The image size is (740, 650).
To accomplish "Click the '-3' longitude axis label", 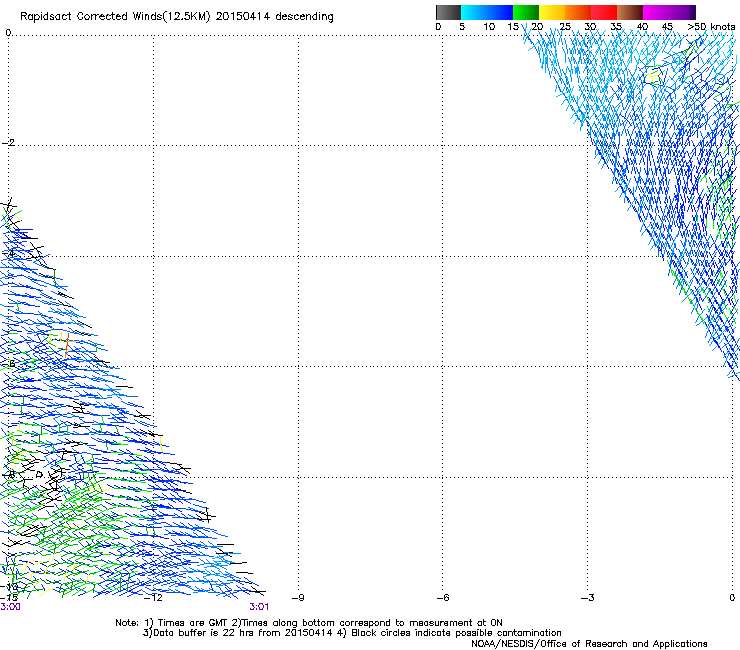I will [x=588, y=598].
